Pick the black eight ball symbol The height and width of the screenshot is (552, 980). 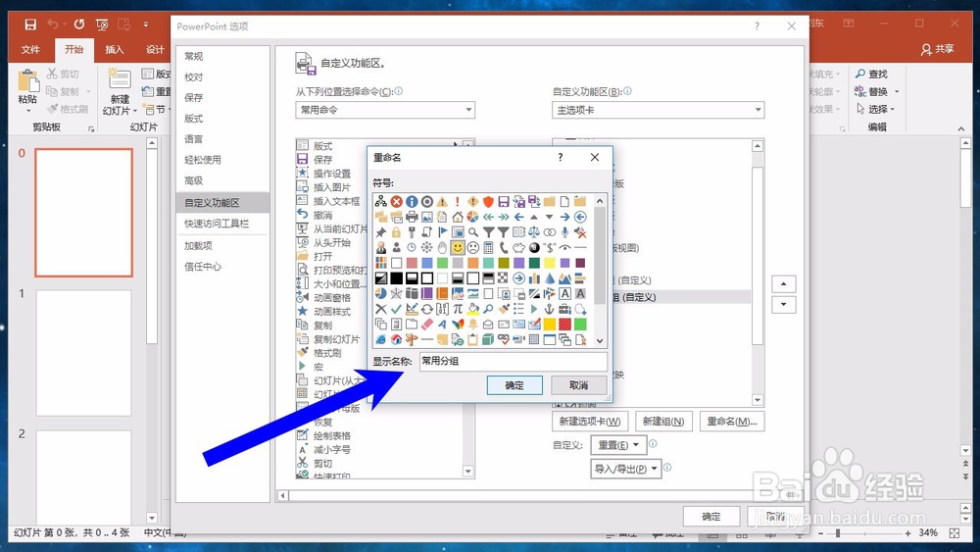[534, 247]
